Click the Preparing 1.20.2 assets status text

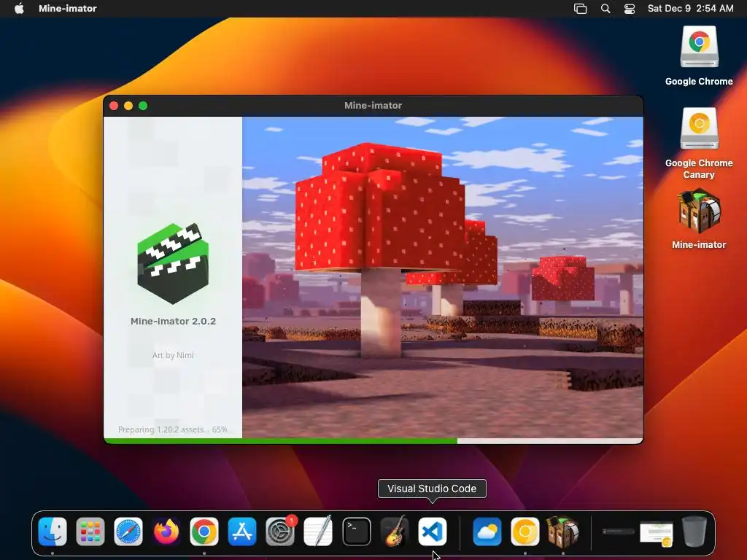[x=173, y=429]
